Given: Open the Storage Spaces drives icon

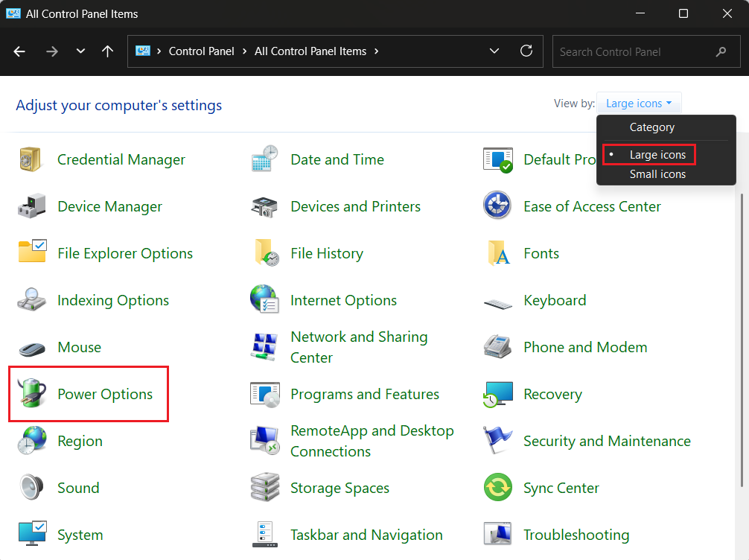Looking at the screenshot, I should coord(264,488).
